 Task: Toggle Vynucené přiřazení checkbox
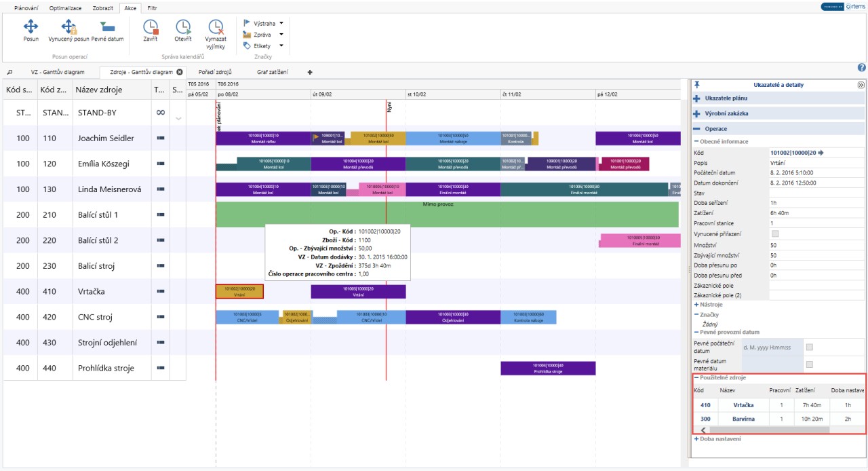(x=775, y=233)
